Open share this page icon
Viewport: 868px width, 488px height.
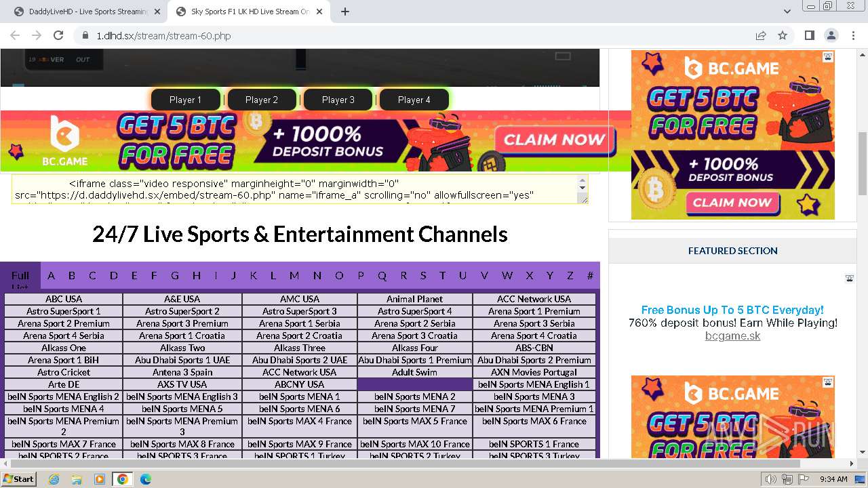(761, 35)
